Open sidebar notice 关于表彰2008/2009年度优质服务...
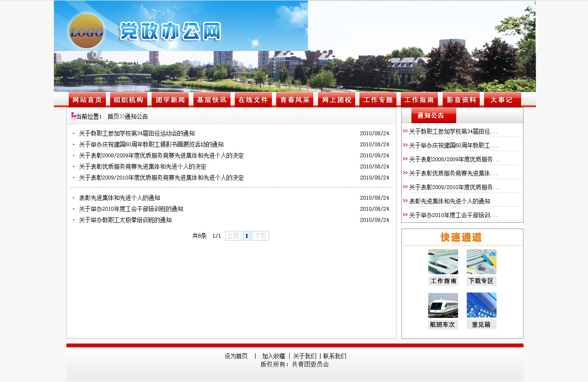Image resolution: width=588 pixels, height=382 pixels. pos(455,159)
